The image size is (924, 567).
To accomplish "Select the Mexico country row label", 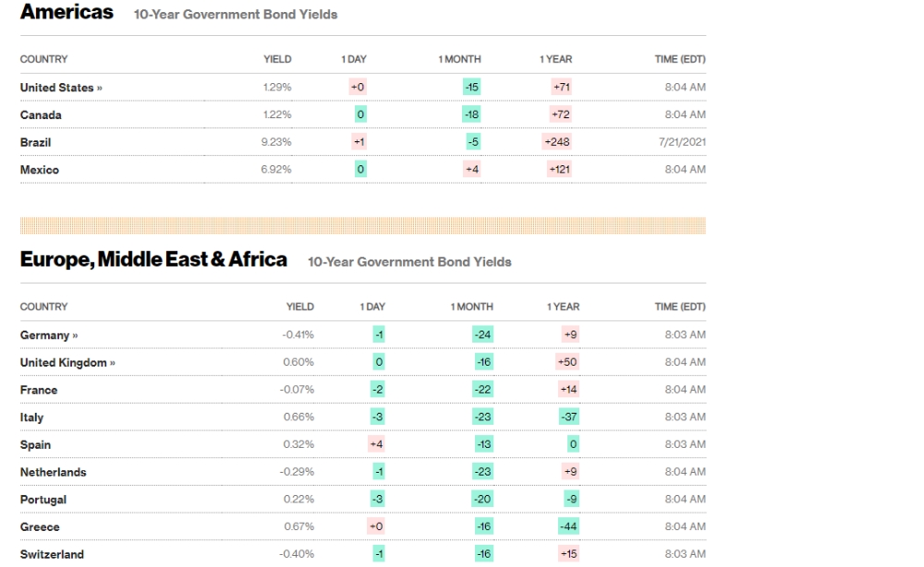I will [40, 170].
